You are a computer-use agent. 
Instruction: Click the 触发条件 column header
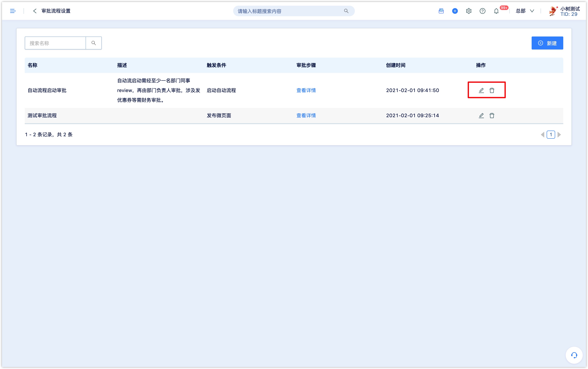[x=216, y=65]
